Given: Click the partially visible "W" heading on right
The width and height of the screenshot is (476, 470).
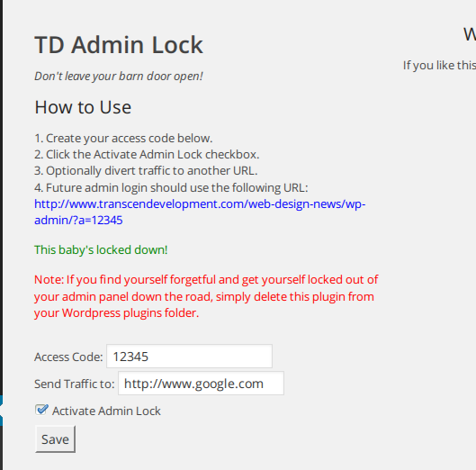Looking at the screenshot, I should click(470, 34).
